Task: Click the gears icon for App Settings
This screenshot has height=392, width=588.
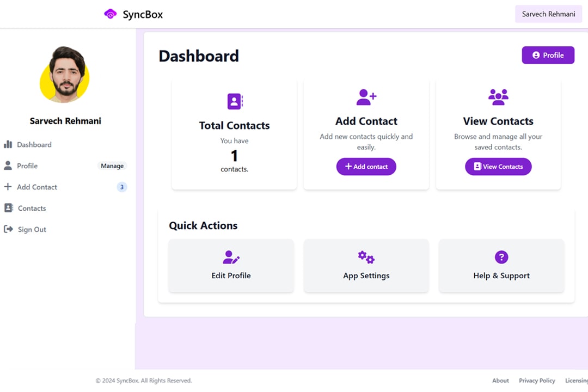Action: click(x=366, y=258)
